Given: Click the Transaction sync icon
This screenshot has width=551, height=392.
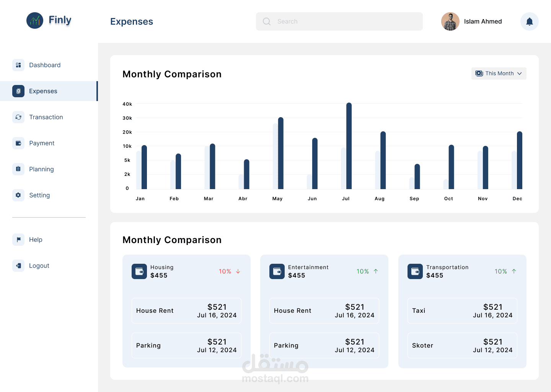Looking at the screenshot, I should (18, 117).
